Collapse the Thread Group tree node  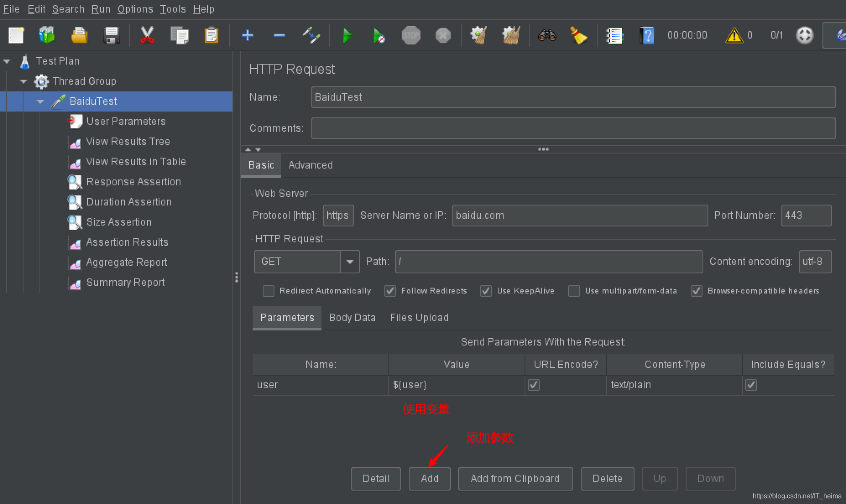pyautogui.click(x=23, y=81)
